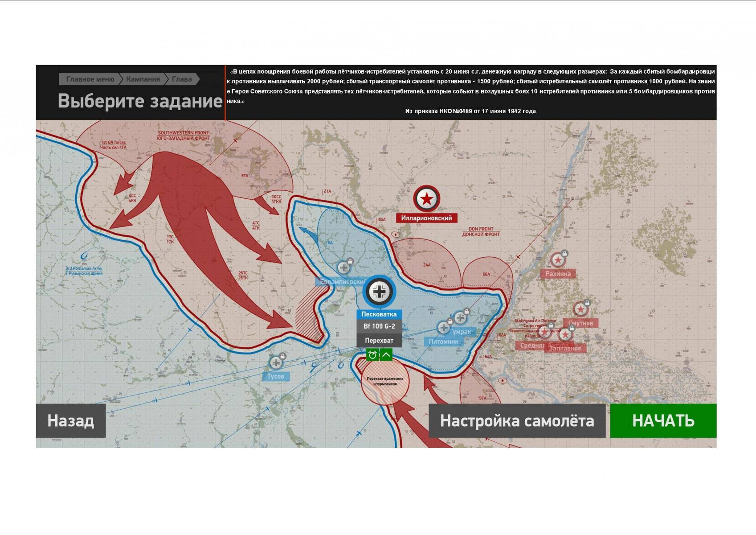Image resolution: width=756 pixels, height=535 pixels.
Task: Select the Песковатка German airfield cross icon
Action: 379,292
